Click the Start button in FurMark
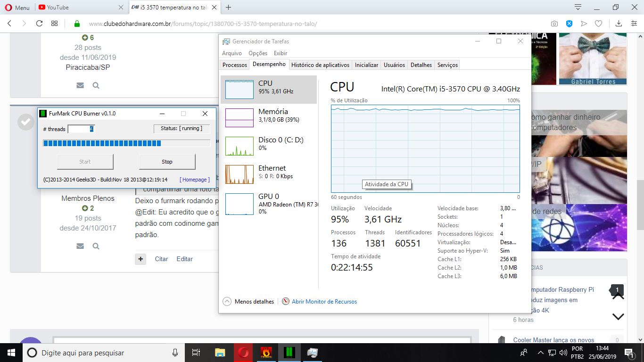The height and width of the screenshot is (362, 644). (85, 162)
